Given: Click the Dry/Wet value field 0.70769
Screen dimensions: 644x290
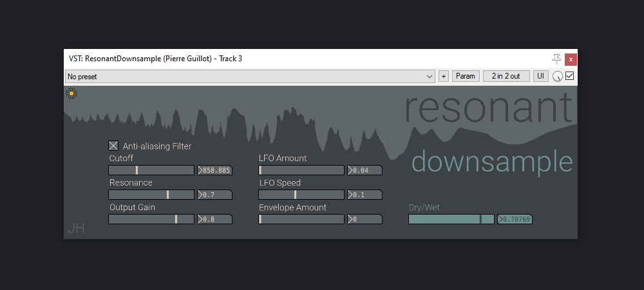Looking at the screenshot, I should tap(515, 219).
